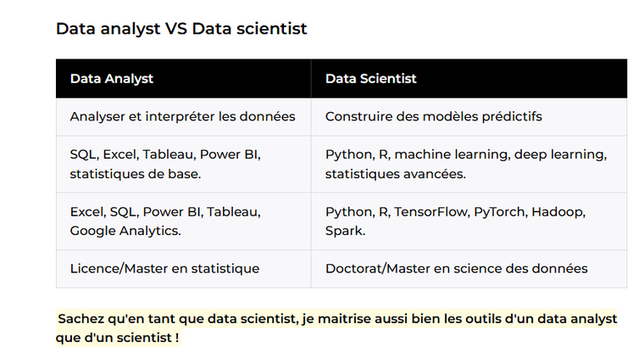
Task: Click the 'statistiques avancées.' text
Action: pos(396,174)
